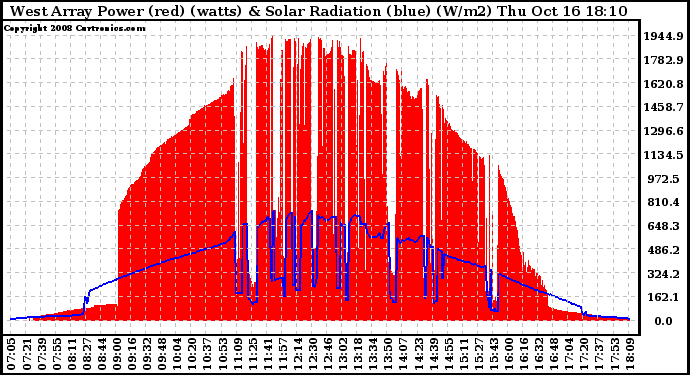Screen dimensions: 690x375
Task: Click the 1782.9 y-axis label
Action: (664, 60)
